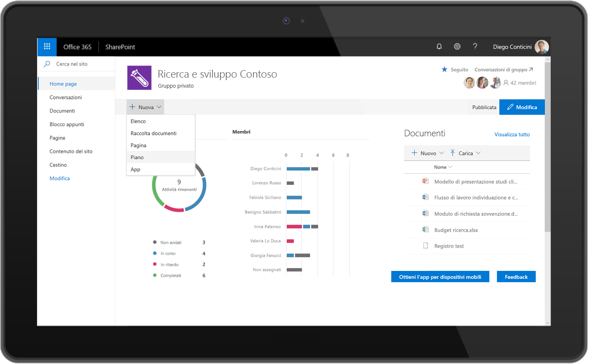Click the blue Modifica page button
This screenshot has width=590, height=364.
tap(522, 107)
